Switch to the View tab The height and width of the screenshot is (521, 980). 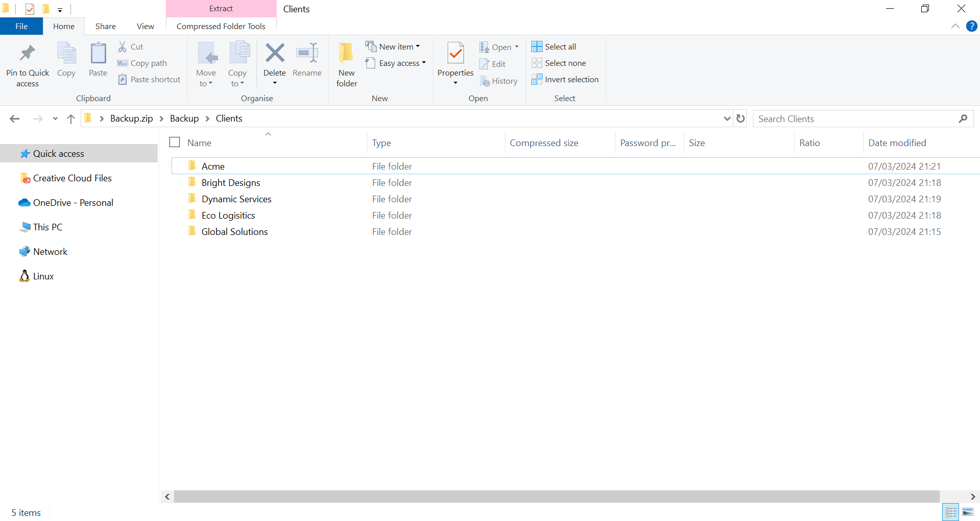pyautogui.click(x=145, y=26)
